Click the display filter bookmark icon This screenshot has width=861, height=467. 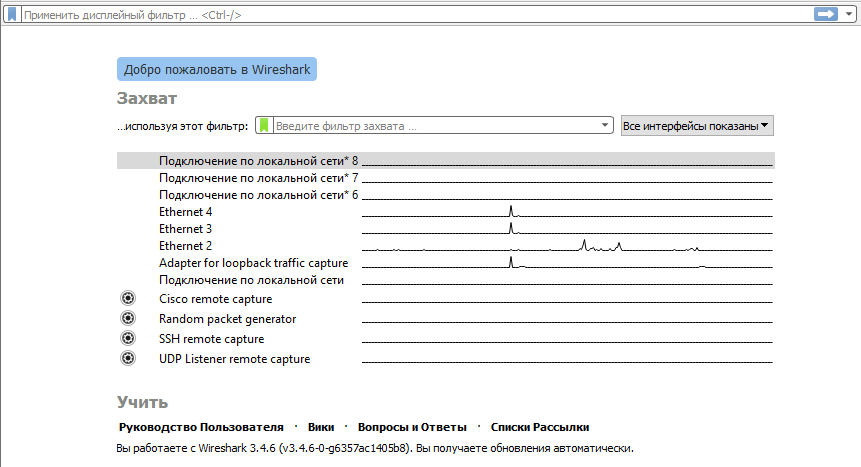(x=12, y=15)
